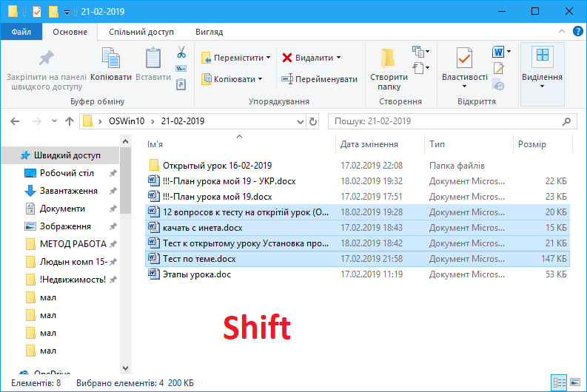Open the Спільний доступ tab
This screenshot has width=587, height=392.
(141, 32)
